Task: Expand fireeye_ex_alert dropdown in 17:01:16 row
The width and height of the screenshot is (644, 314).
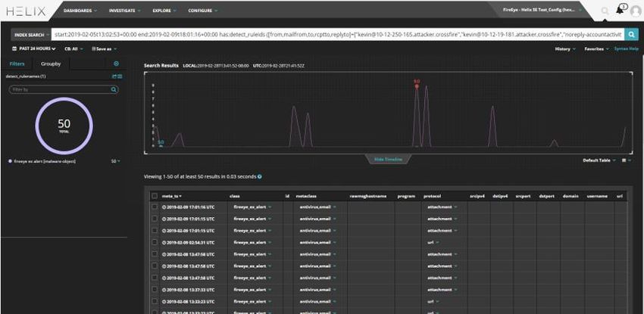Action: (270, 207)
